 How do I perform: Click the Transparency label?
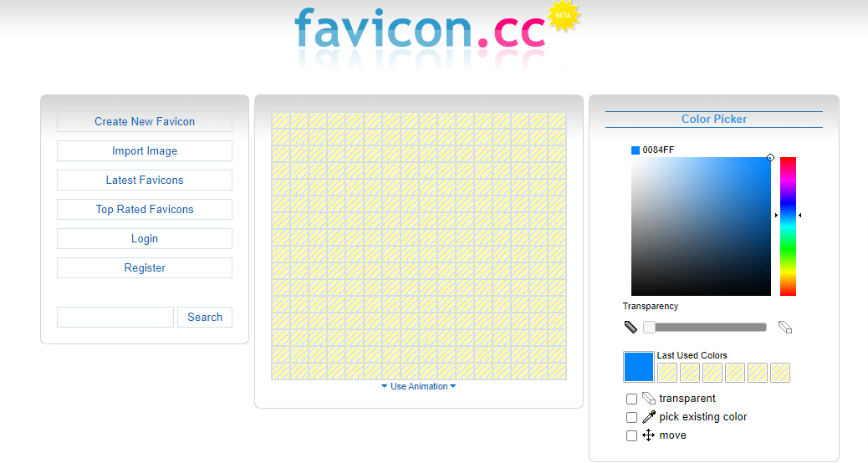coord(651,307)
